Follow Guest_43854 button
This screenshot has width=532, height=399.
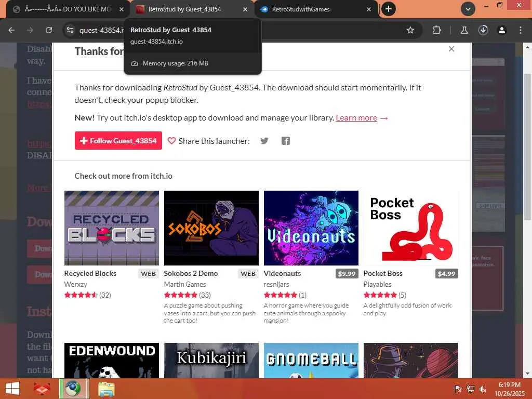[x=118, y=141]
